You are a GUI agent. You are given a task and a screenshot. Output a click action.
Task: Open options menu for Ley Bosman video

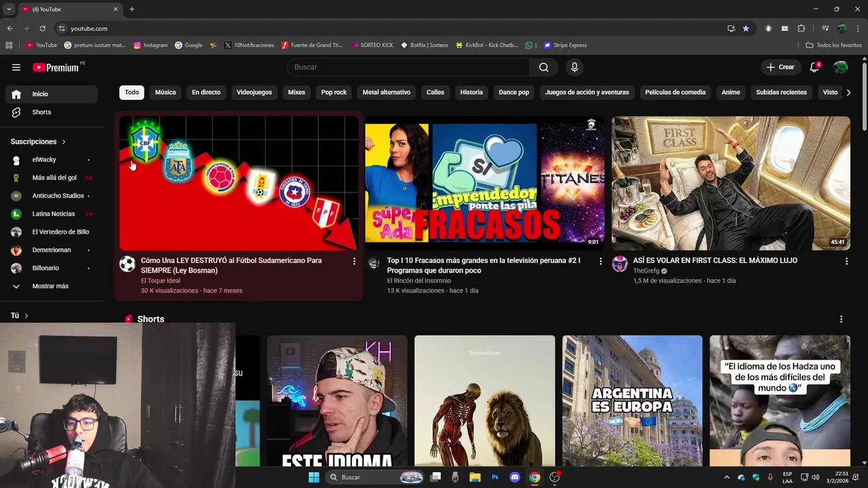coord(354,261)
